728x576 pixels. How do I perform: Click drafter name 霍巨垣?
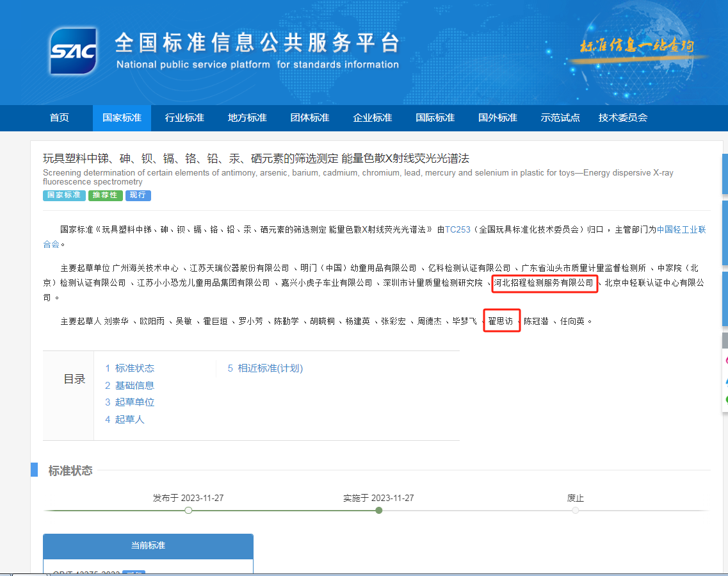coord(215,322)
